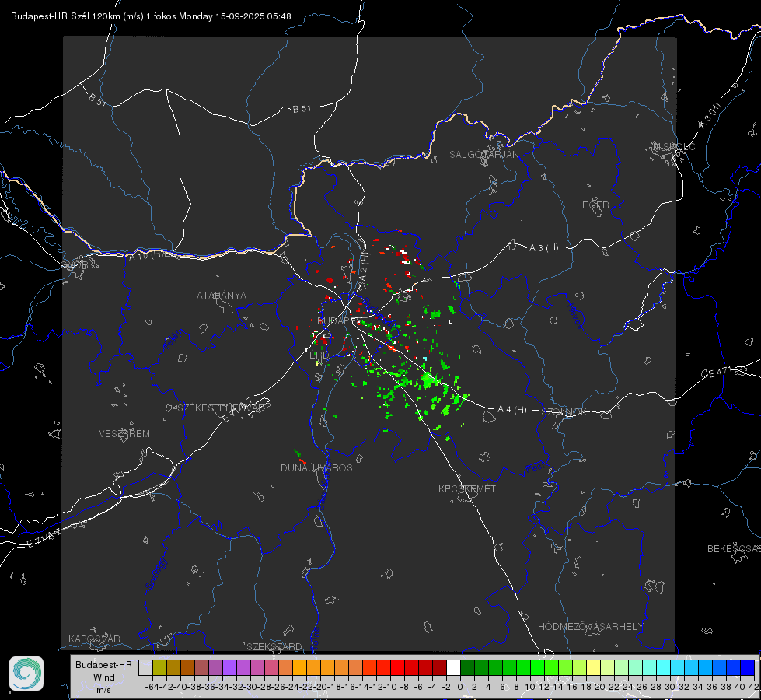The width and height of the screenshot is (761, 700).
Task: Click the SZÉKESFEHÉRVÁR city label
Action: point(222,408)
